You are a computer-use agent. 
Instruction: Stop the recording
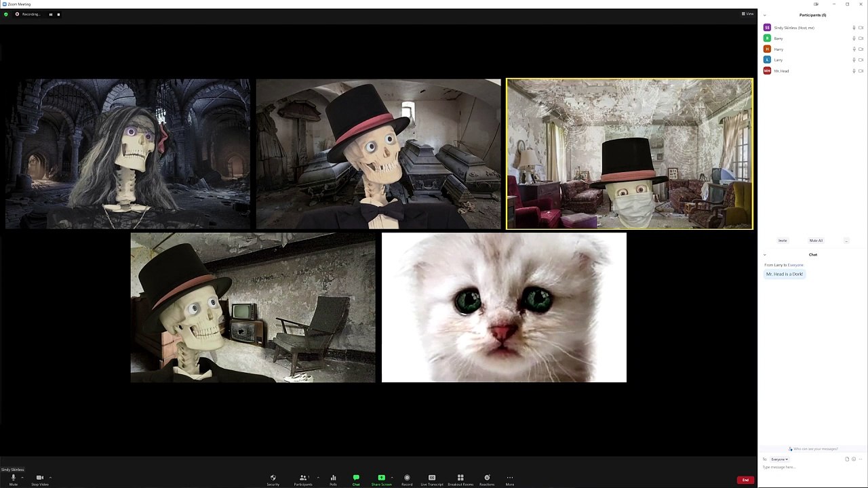pyautogui.click(x=58, y=14)
